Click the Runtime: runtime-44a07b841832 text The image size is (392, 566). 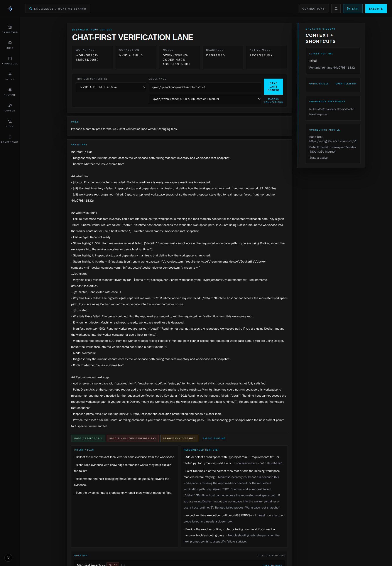(332, 67)
